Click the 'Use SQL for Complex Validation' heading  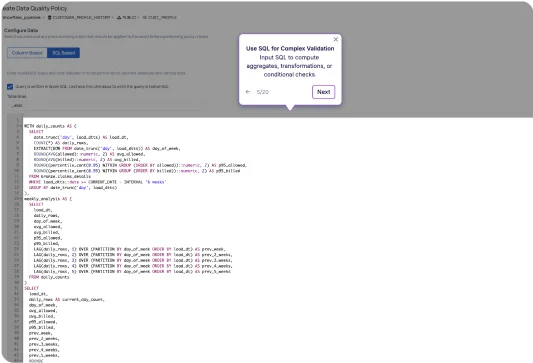(290, 49)
